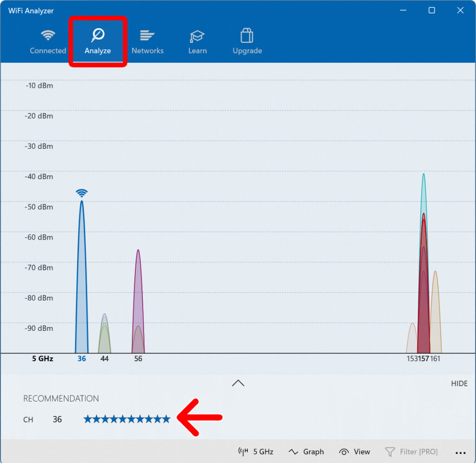
Task: Click the Upgrade shopping bag icon
Action: (x=247, y=35)
